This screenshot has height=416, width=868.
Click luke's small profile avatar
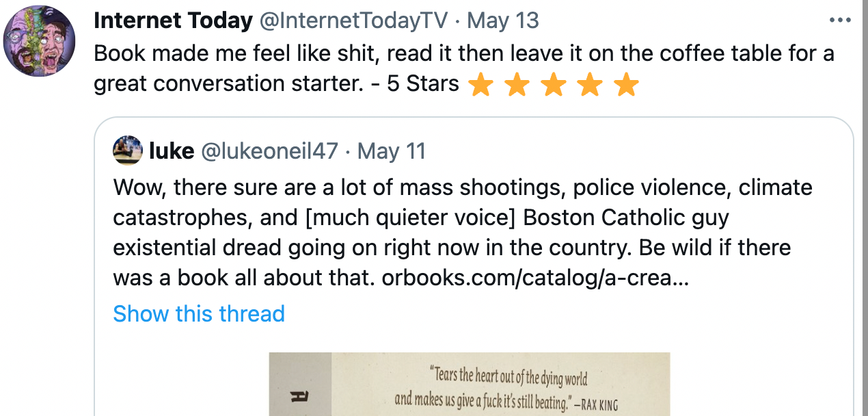click(x=127, y=151)
